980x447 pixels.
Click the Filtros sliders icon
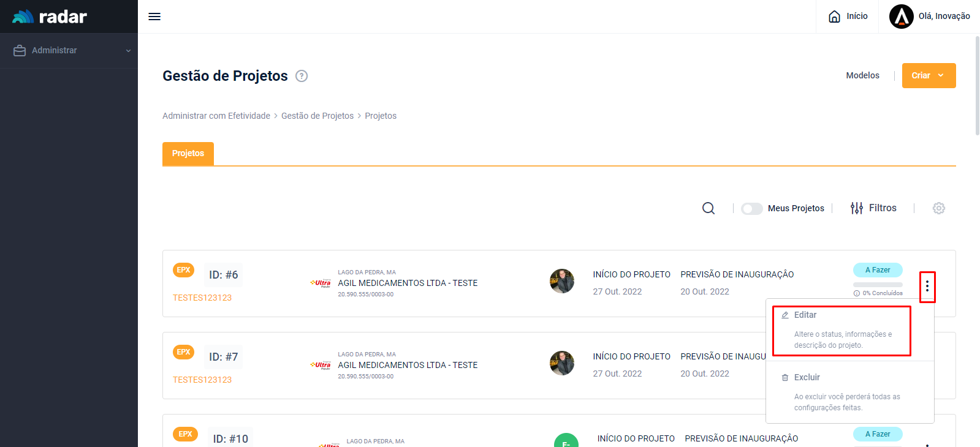[x=856, y=208]
